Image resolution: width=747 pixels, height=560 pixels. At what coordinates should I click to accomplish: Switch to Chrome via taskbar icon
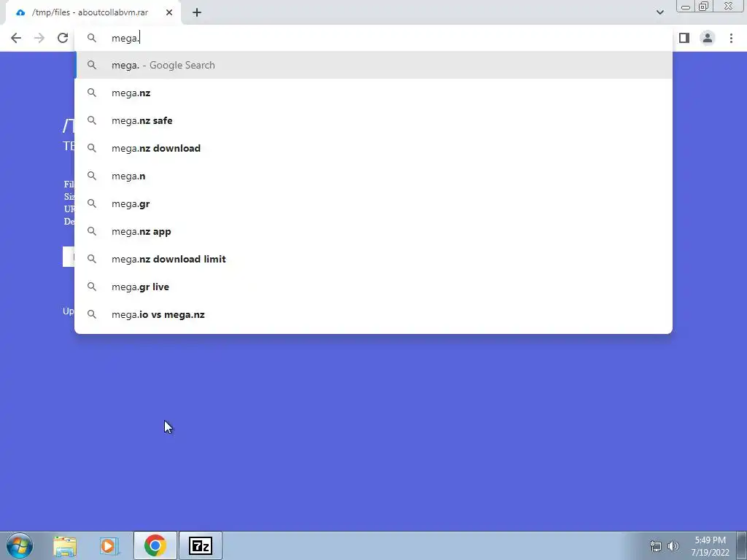(x=155, y=545)
